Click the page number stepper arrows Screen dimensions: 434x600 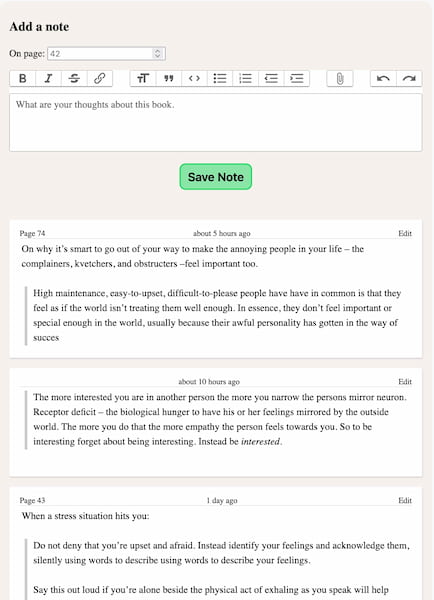click(x=157, y=54)
